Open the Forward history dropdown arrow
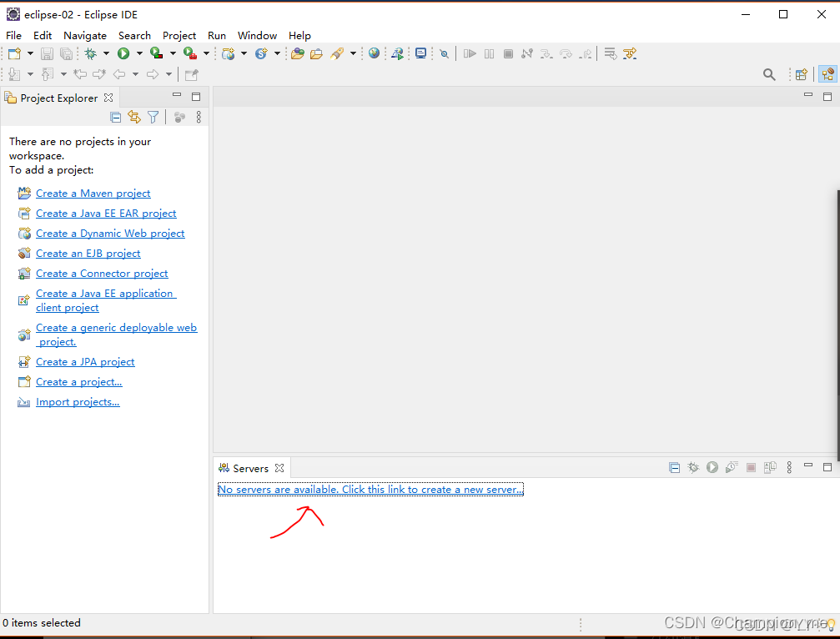Image resolution: width=840 pixels, height=639 pixels. 169,74
